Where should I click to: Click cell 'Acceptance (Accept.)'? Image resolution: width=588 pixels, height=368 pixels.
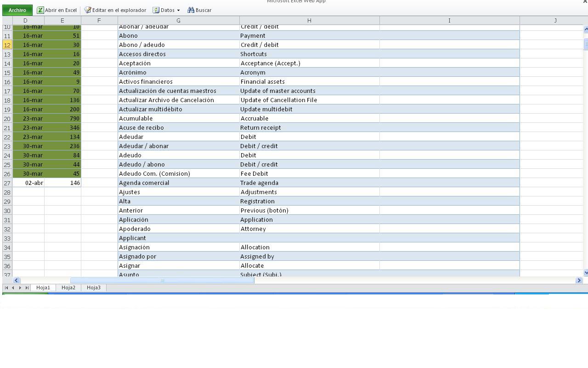tap(310, 63)
